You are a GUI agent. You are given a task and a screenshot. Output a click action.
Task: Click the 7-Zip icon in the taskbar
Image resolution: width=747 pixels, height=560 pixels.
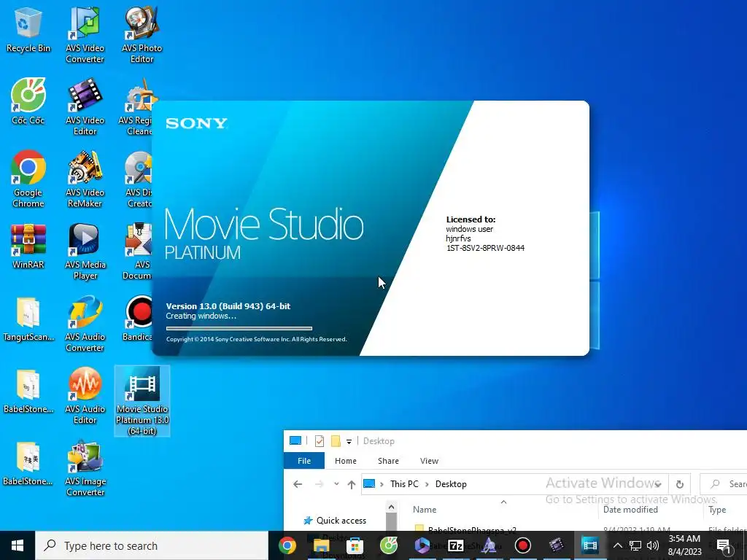pos(456,545)
